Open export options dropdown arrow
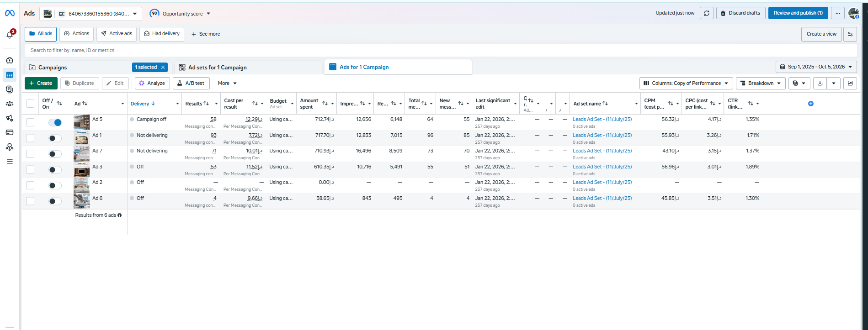Image resolution: width=868 pixels, height=330 pixels. tap(834, 83)
